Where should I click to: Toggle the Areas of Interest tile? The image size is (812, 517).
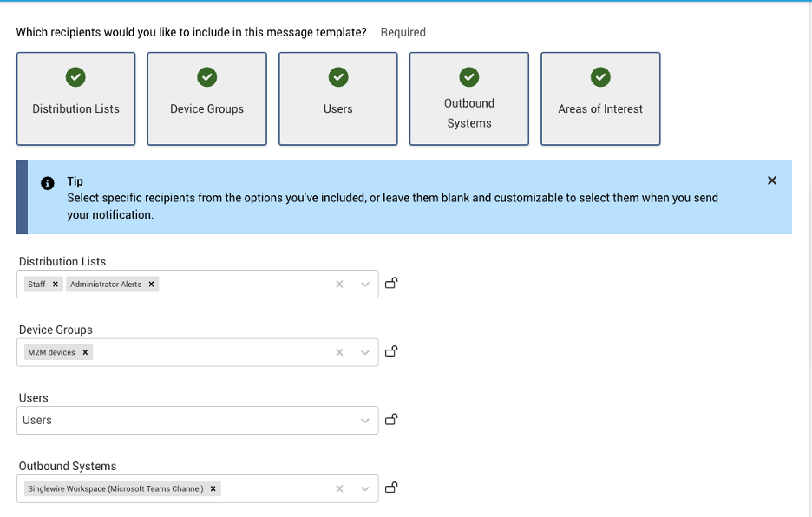coord(600,98)
